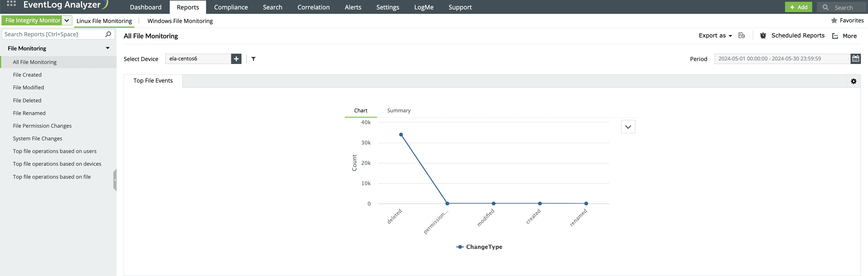Click the green Add button
The height and width of the screenshot is (276, 868).
point(798,7)
